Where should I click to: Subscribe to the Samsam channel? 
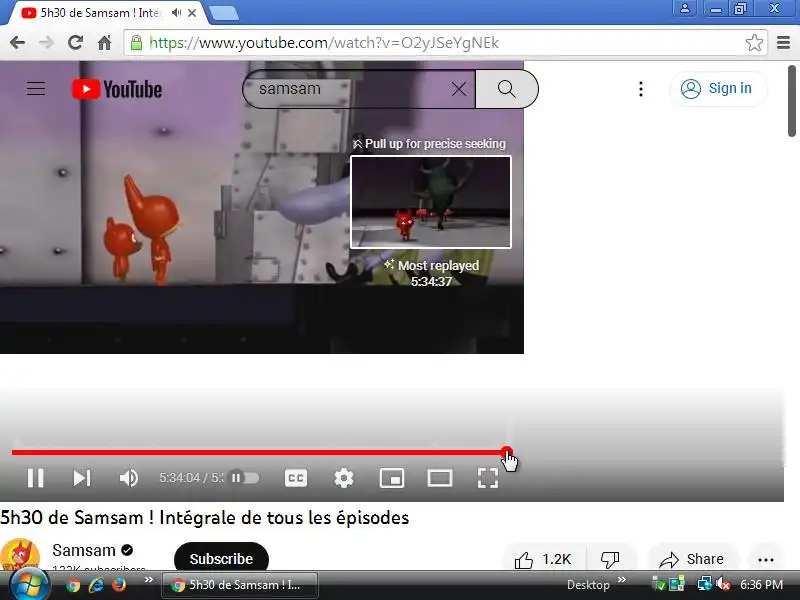click(221, 559)
